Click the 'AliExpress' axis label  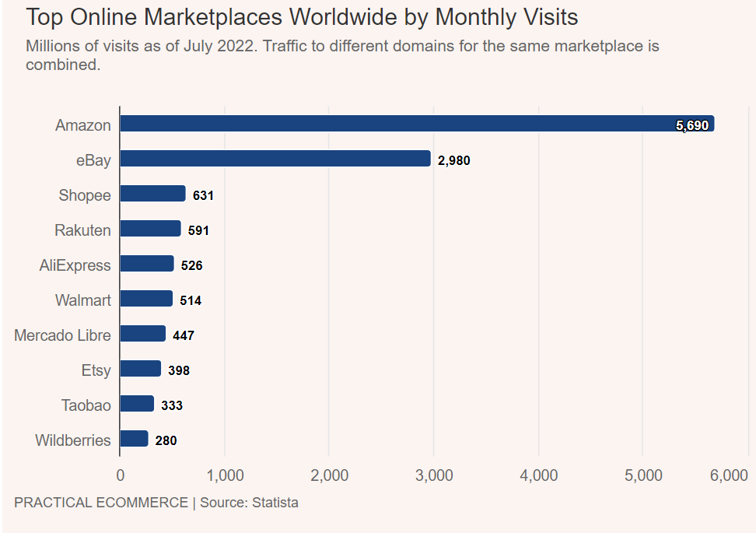click(75, 265)
